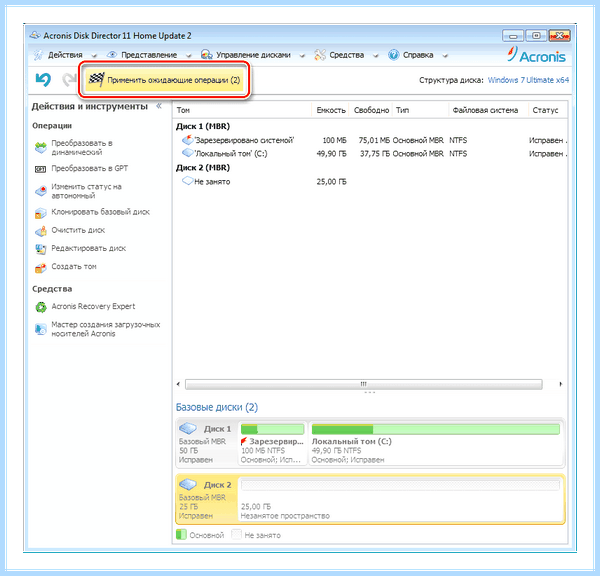600x576 pixels.
Task: Choose Преобразовать в динамический operation
Action: pyautogui.click(x=82, y=147)
